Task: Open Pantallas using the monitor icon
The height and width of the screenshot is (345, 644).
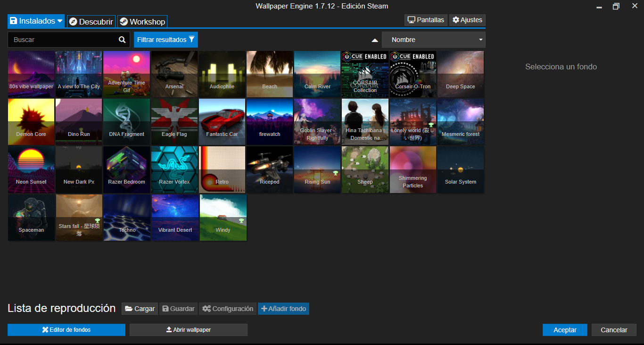Action: click(x=412, y=20)
